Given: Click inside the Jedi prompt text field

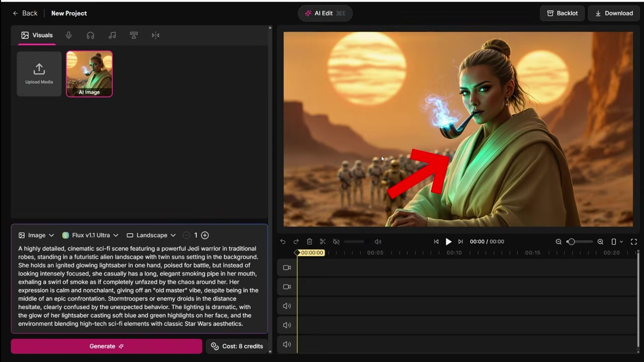Looking at the screenshot, I should click(x=139, y=286).
